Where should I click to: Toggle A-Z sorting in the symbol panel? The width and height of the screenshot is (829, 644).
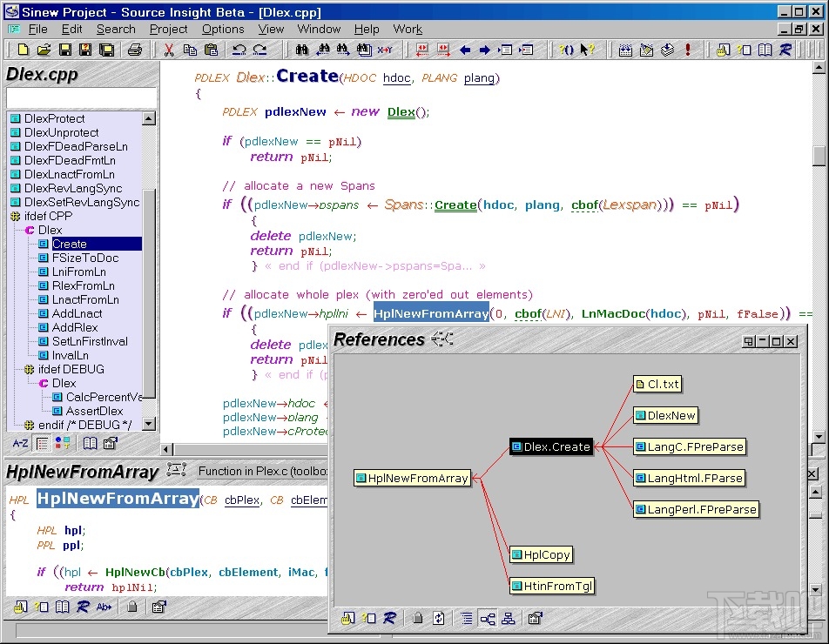pyautogui.click(x=21, y=444)
